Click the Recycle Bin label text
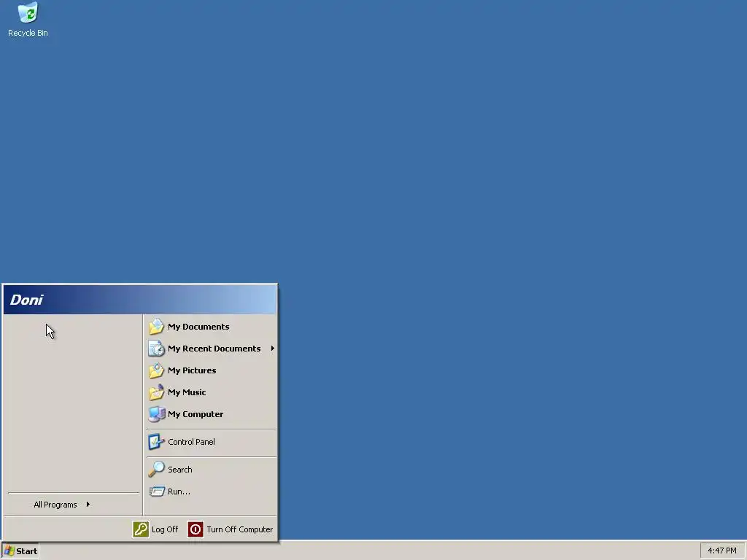This screenshot has height=560, width=747. [28, 33]
